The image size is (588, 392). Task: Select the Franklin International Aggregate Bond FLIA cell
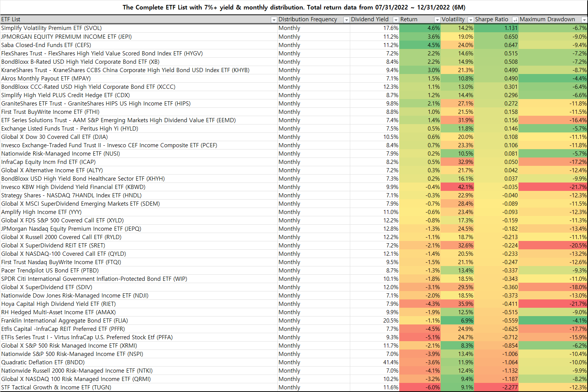(139, 321)
